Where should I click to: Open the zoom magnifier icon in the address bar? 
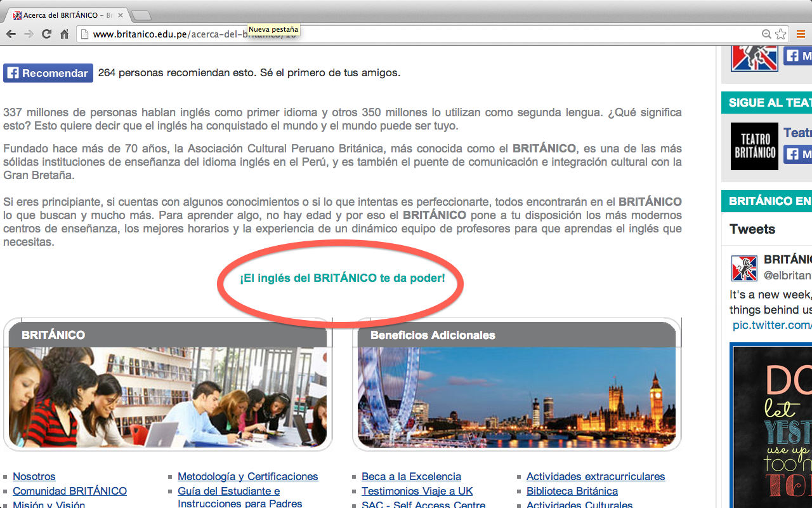click(x=767, y=34)
